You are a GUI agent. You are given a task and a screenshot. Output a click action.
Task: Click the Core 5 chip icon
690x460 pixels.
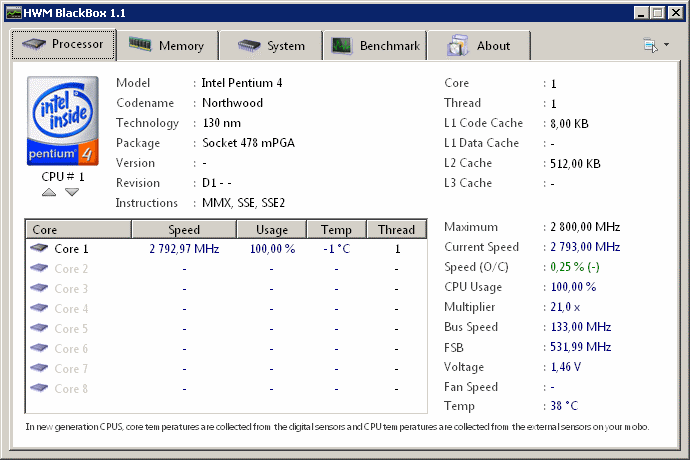tap(39, 328)
